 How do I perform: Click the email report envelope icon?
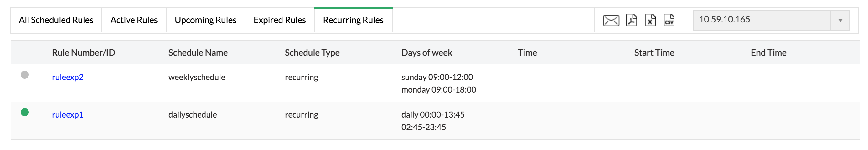coord(611,21)
